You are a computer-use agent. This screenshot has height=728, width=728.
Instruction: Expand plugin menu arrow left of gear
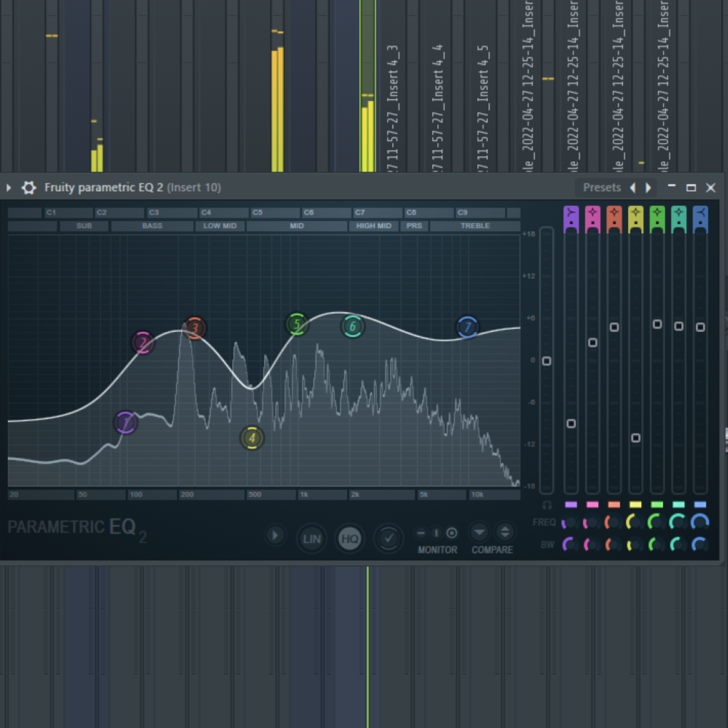coord(9,188)
